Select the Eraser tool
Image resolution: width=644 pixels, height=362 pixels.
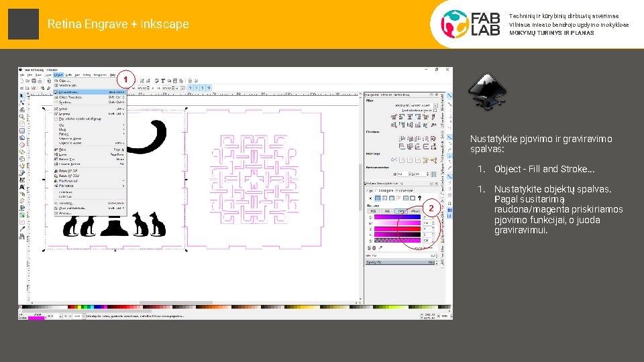tap(22, 200)
